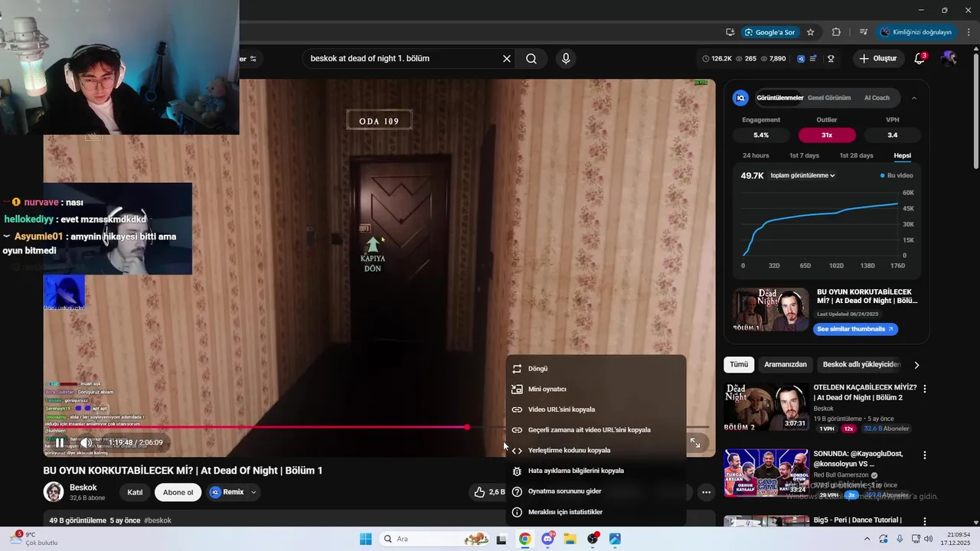The height and width of the screenshot is (551, 980).
Task: Click the blue IQ icon in the extension bar
Action: click(801, 58)
